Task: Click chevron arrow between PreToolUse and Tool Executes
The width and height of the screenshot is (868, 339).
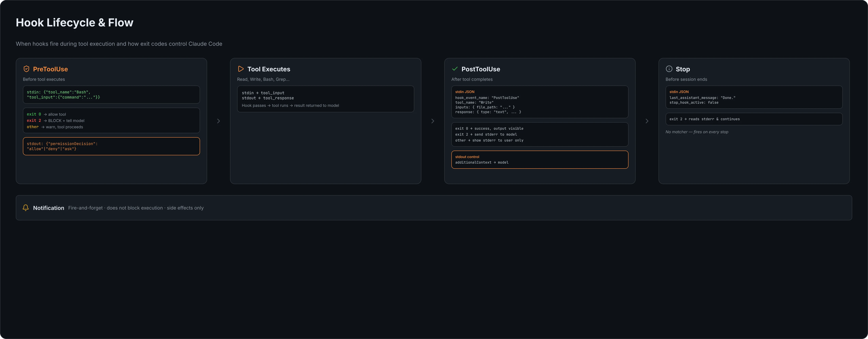Action: tap(218, 121)
